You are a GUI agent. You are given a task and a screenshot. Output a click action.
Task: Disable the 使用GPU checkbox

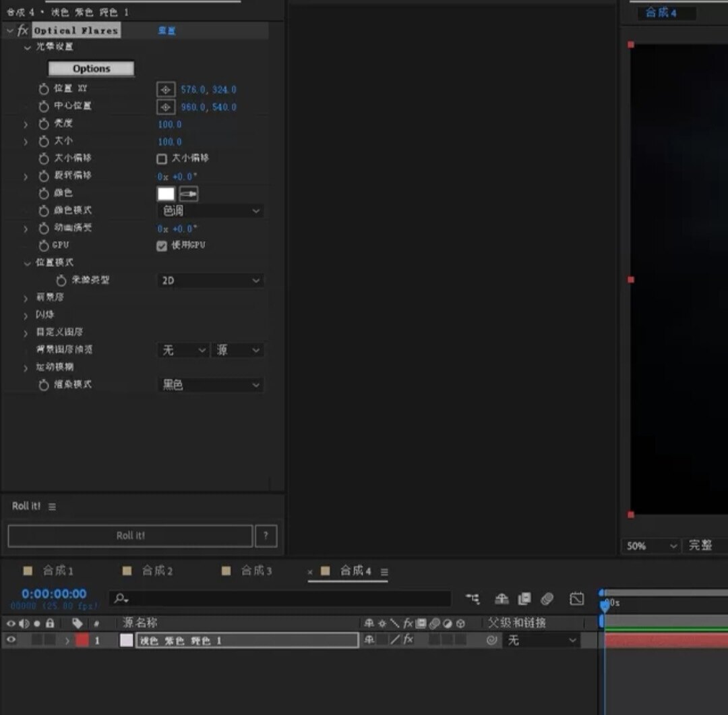[161, 246]
